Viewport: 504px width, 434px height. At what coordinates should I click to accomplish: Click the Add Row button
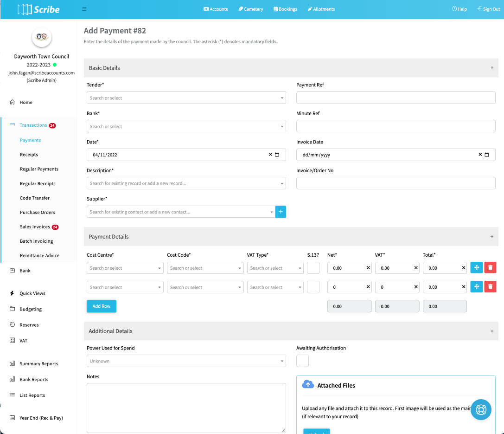101,306
